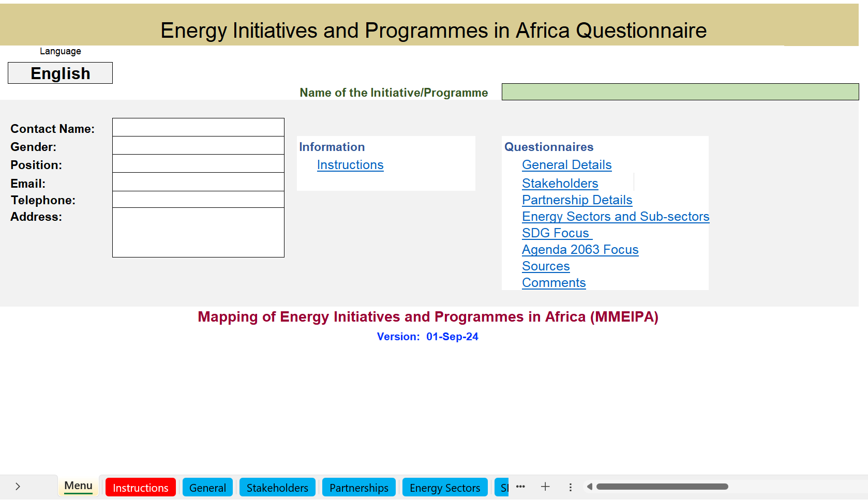Open Energy Sectors and Sub-sectors link
The width and height of the screenshot is (868, 500).
point(616,217)
